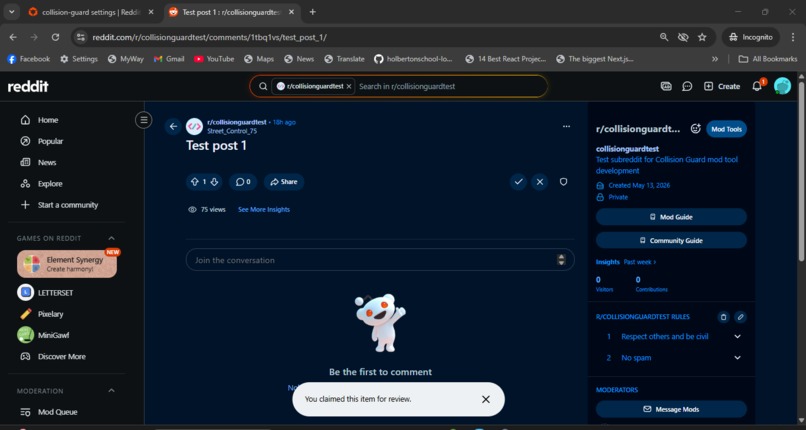Go back with the arrow beside post
Viewport: 806px width, 430px height.
[x=173, y=126]
